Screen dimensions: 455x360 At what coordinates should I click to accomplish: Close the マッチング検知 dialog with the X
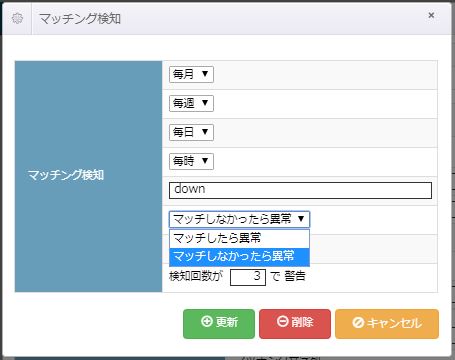pyautogui.click(x=431, y=15)
